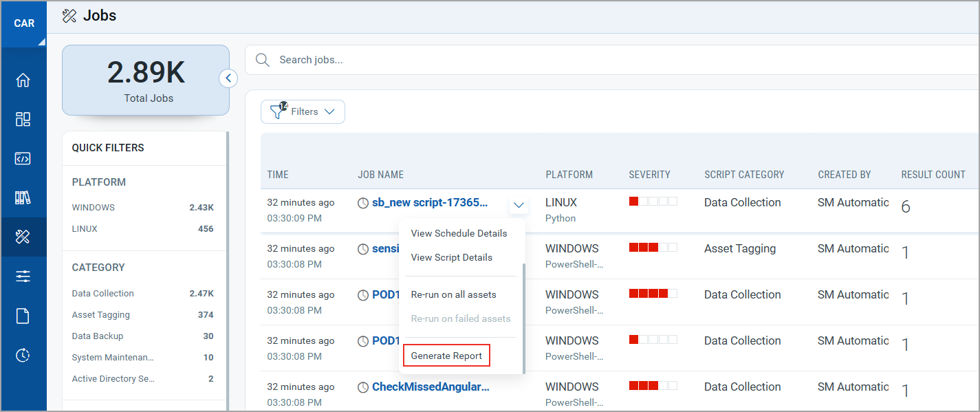980x412 pixels.
Task: Click result count 6 for sb_new script
Action: pos(906,206)
